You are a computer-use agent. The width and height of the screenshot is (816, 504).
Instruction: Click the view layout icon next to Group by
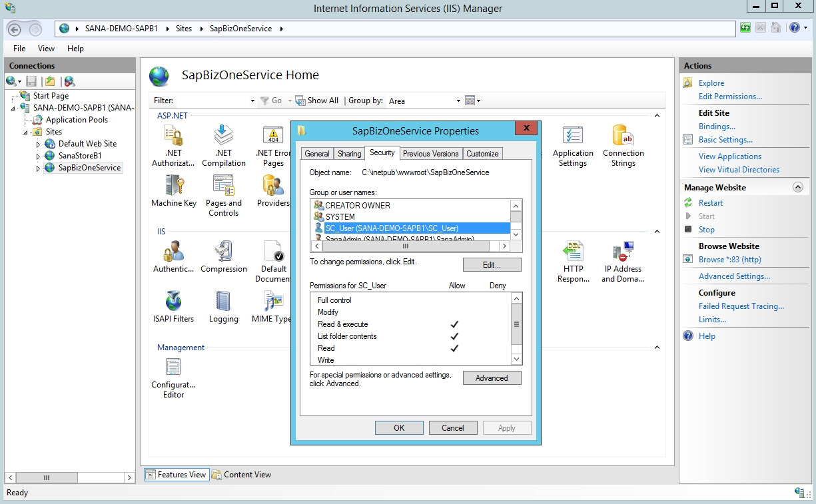(x=472, y=101)
